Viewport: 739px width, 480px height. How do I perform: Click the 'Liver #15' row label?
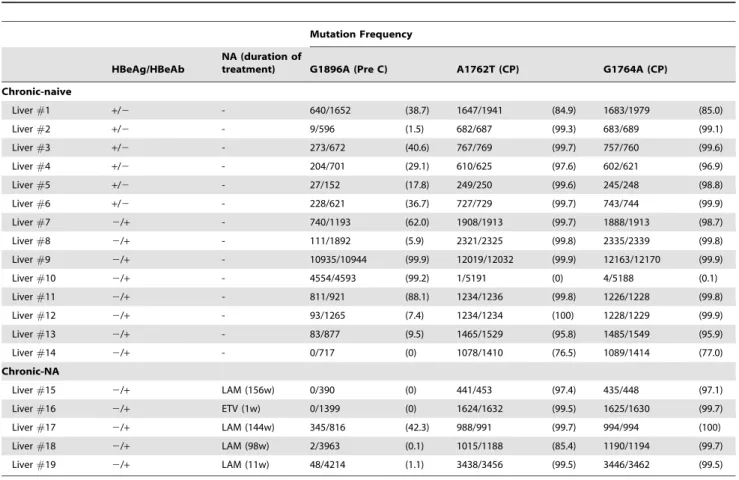33,390
